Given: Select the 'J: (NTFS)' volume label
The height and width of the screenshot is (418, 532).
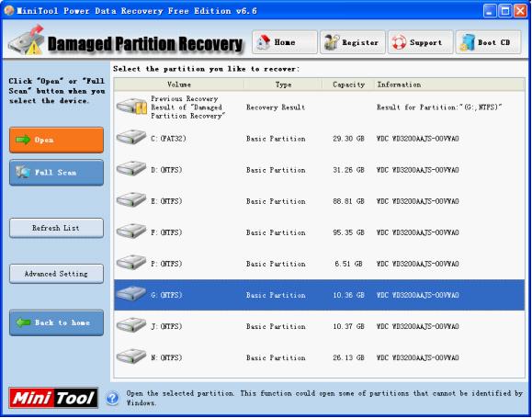Looking at the screenshot, I should (x=166, y=326).
